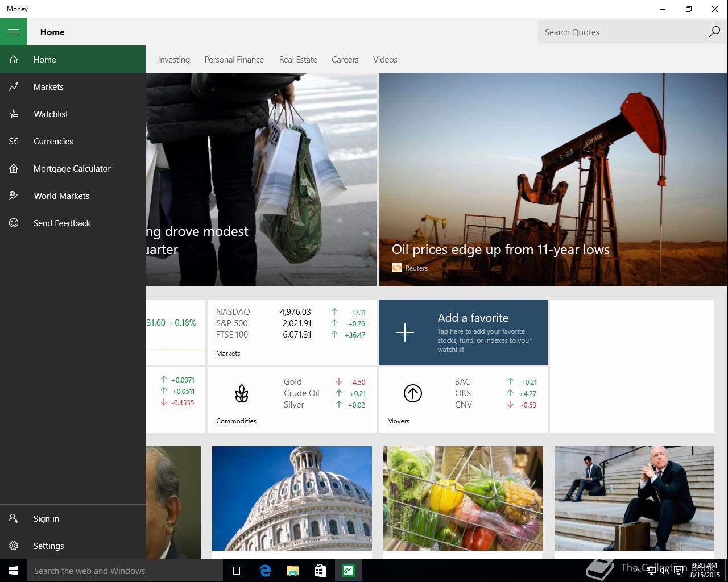728x582 pixels.
Task: Click the plus icon on Add a favorite
Action: tap(405, 332)
